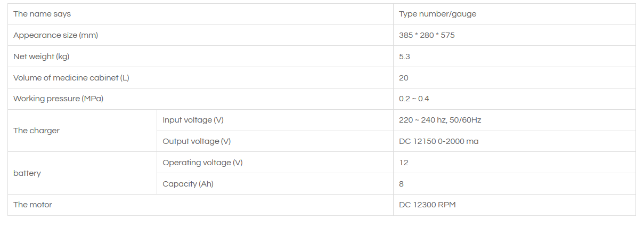
Task: Click the cabinet volume value "20"
Action: pyautogui.click(x=404, y=78)
